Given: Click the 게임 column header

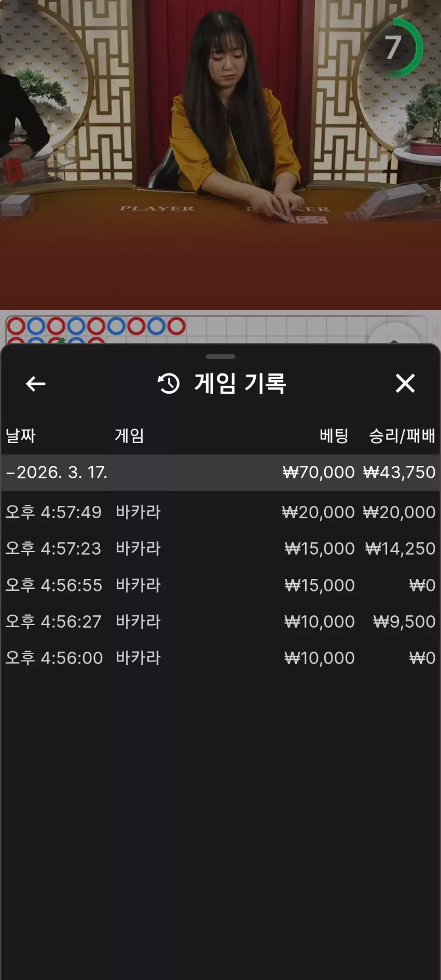Looking at the screenshot, I should [x=129, y=436].
